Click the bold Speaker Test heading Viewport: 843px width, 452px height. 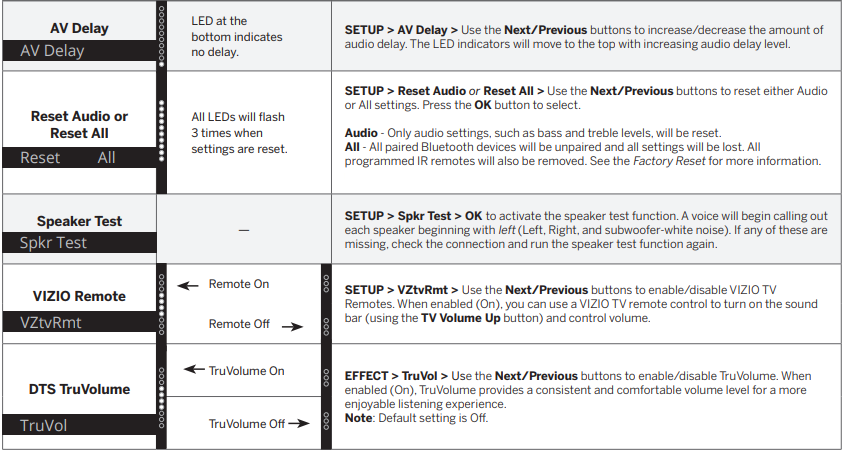[x=78, y=221]
